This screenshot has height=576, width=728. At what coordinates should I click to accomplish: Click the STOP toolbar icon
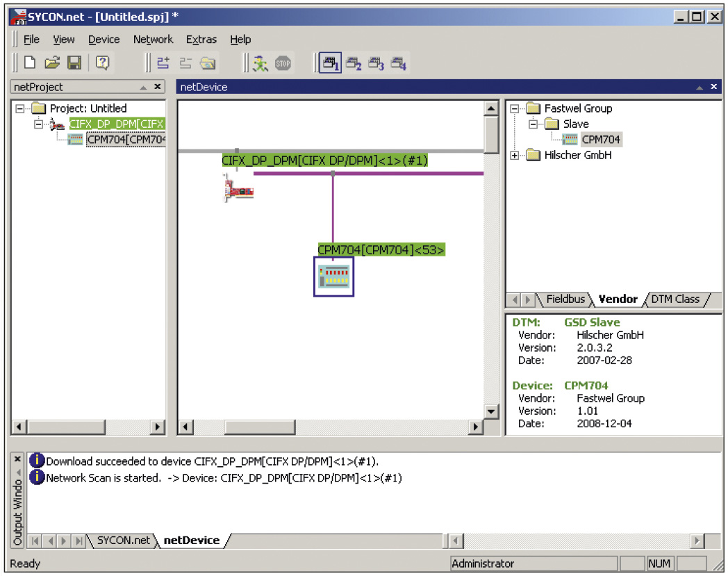coord(283,63)
